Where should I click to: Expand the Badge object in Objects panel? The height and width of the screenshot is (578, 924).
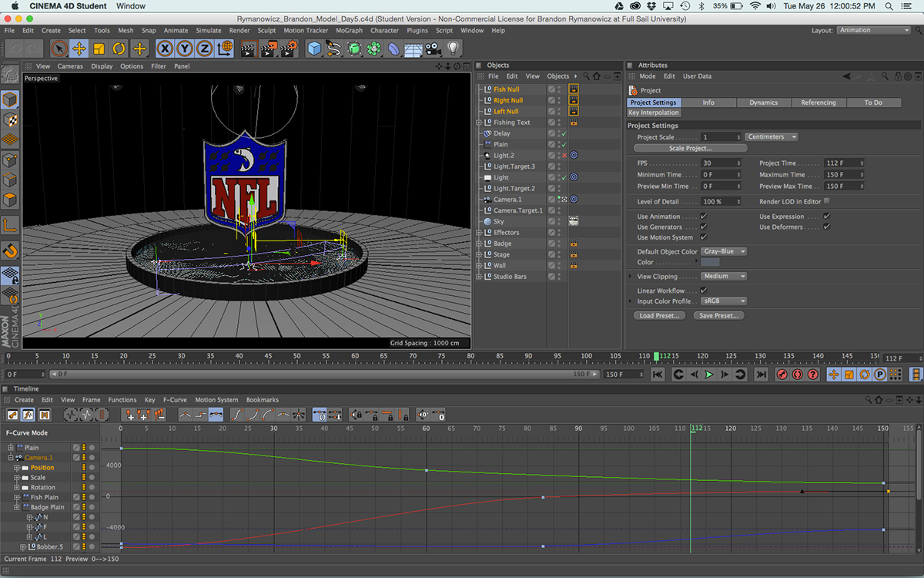click(479, 244)
